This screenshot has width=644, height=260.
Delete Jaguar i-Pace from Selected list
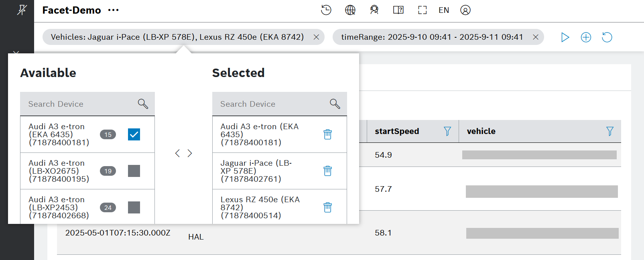point(328,171)
